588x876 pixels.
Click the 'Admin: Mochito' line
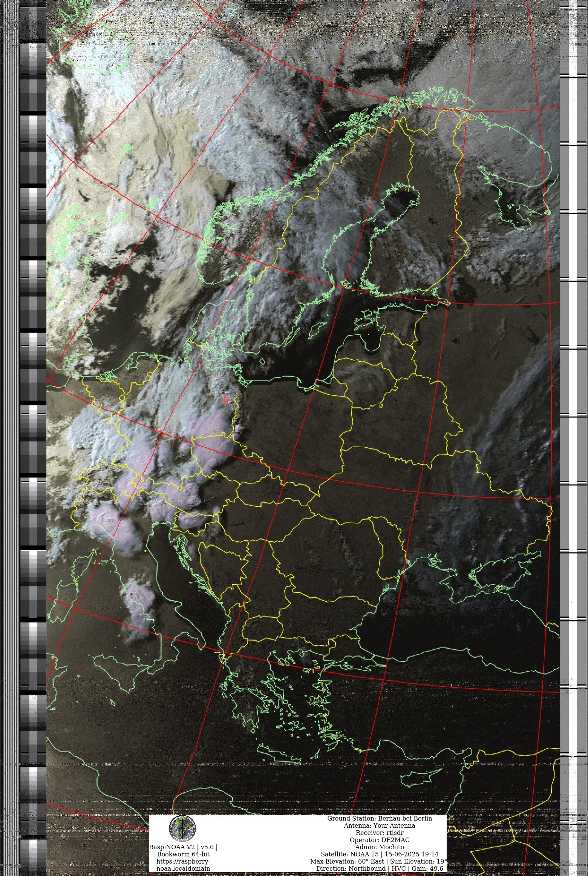pos(380,847)
